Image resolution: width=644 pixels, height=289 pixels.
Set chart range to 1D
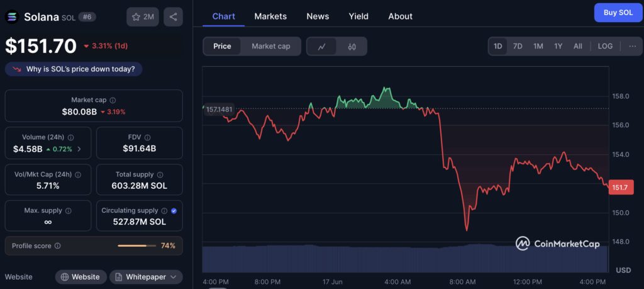tap(498, 46)
